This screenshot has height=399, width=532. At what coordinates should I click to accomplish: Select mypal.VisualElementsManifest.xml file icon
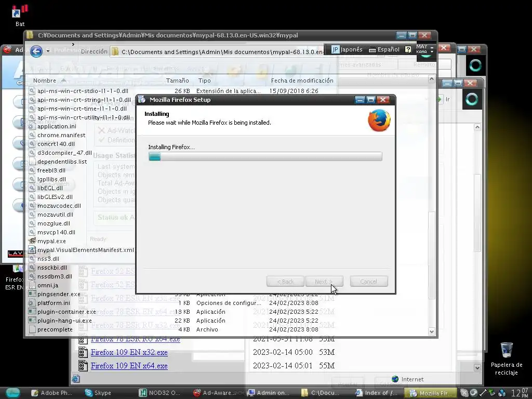pos(32,250)
